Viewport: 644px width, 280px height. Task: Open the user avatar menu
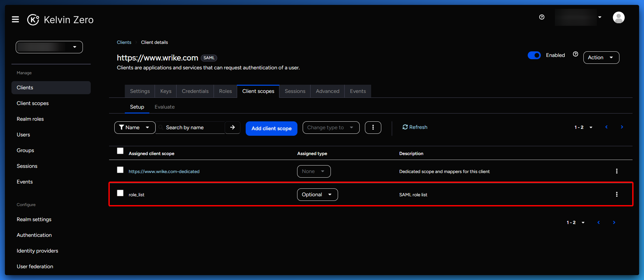[618, 17]
